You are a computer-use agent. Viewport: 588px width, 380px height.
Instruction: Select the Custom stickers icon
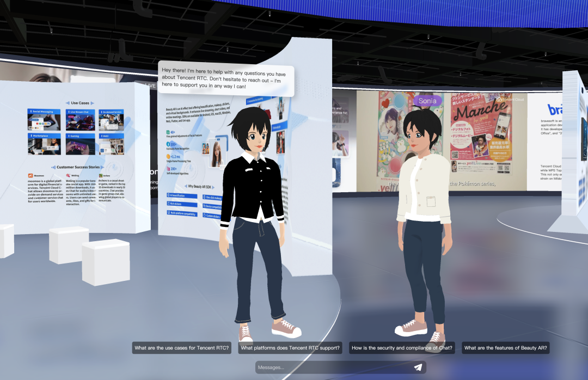pyautogui.click(x=204, y=215)
